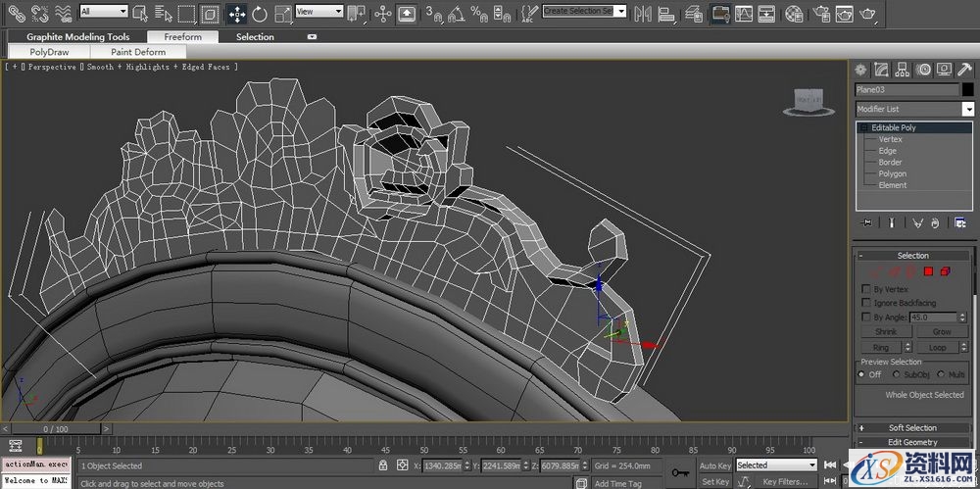This screenshot has width=980, height=489.
Task: Click the Shrink button
Action: [886, 332]
